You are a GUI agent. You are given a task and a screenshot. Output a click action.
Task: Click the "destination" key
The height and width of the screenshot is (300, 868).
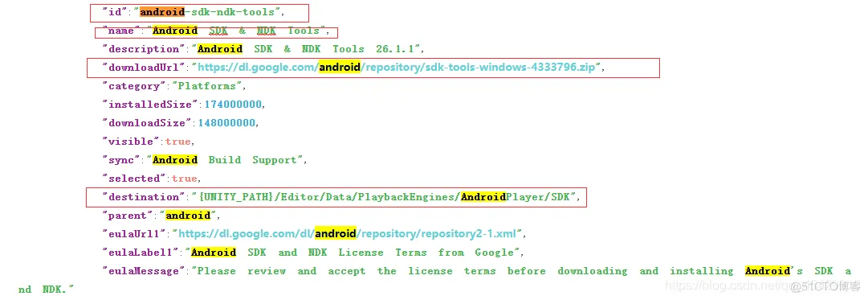144,197
